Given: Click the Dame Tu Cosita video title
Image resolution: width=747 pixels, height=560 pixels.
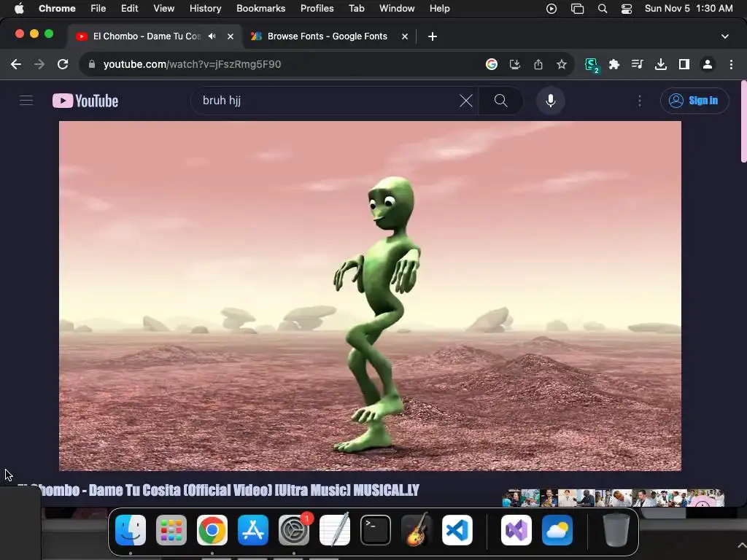Looking at the screenshot, I should pos(218,490).
